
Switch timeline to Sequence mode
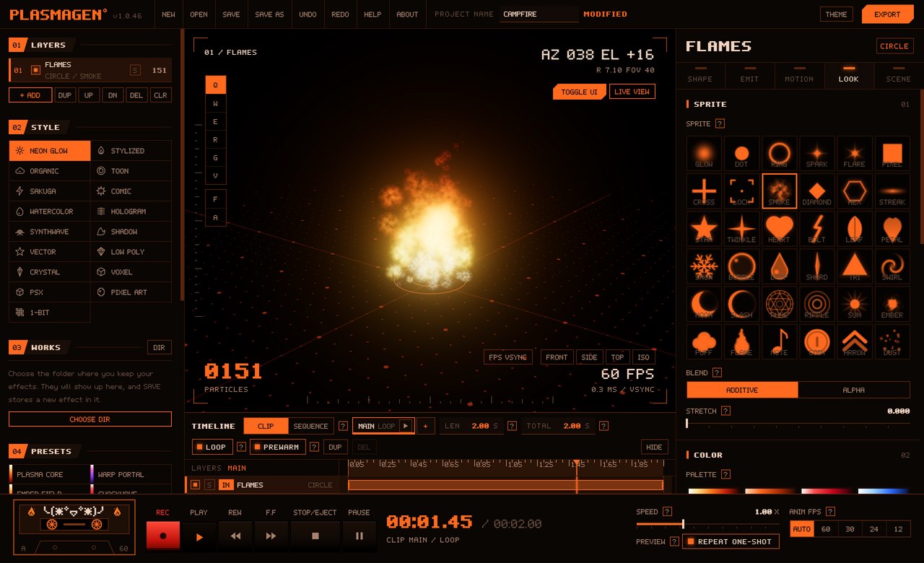pyautogui.click(x=311, y=426)
